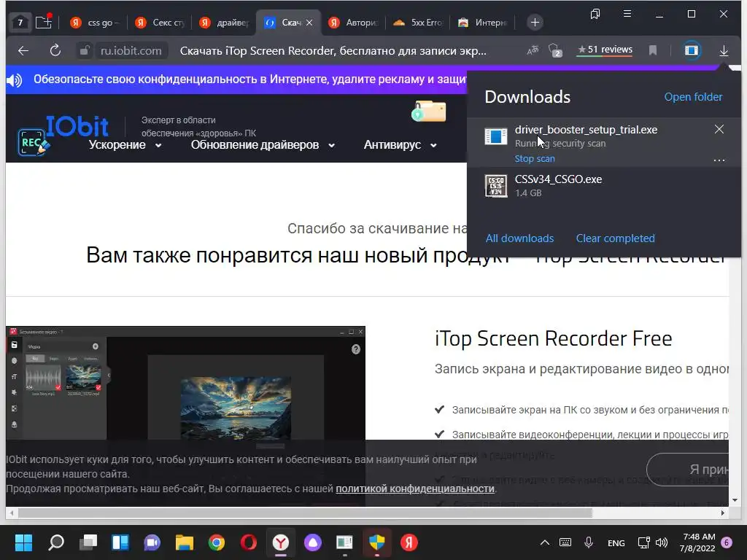
Task: Show hidden system tray icons
Action: pyautogui.click(x=545, y=542)
